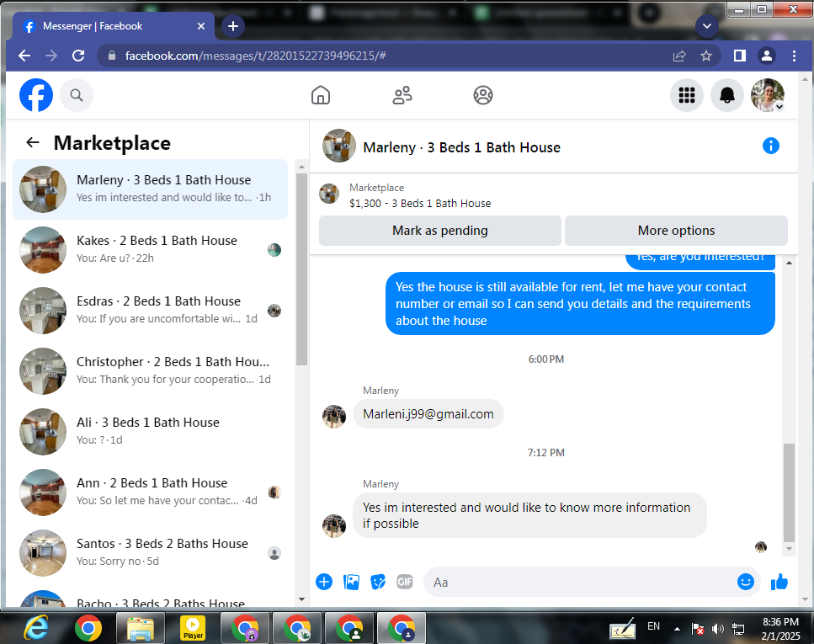Open Santos 3 Beds 2 Baths House chat
The width and height of the screenshot is (814, 644).
(x=150, y=552)
